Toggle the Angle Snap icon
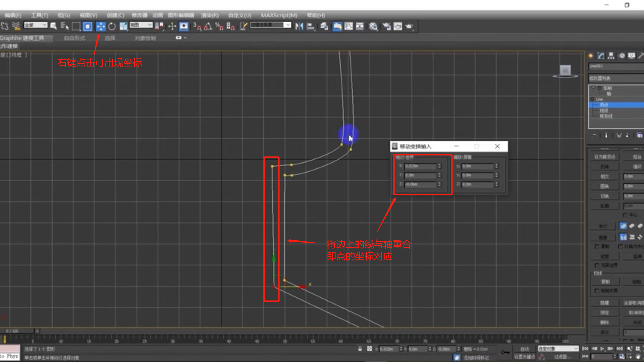Image resolution: width=644 pixels, height=362 pixels. [208, 26]
